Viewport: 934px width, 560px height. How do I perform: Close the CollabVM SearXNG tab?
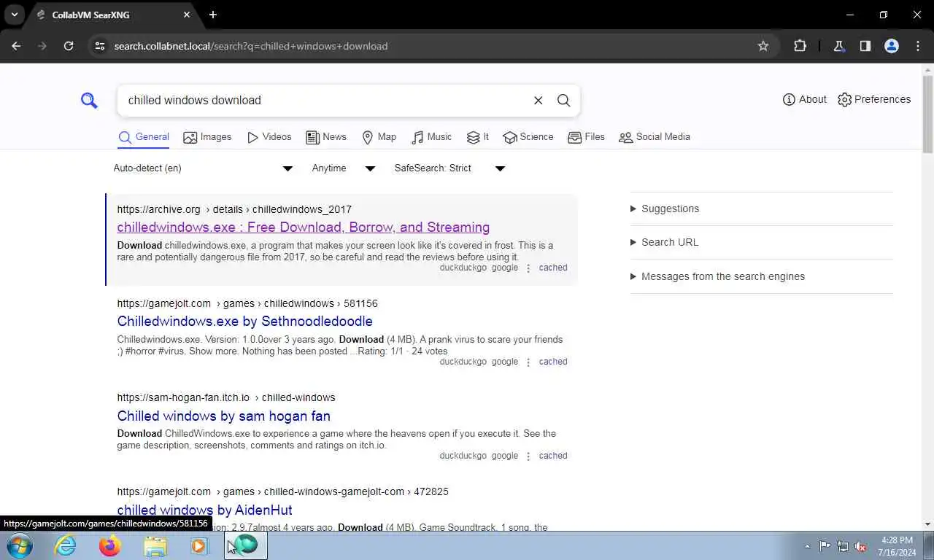pyautogui.click(x=187, y=15)
